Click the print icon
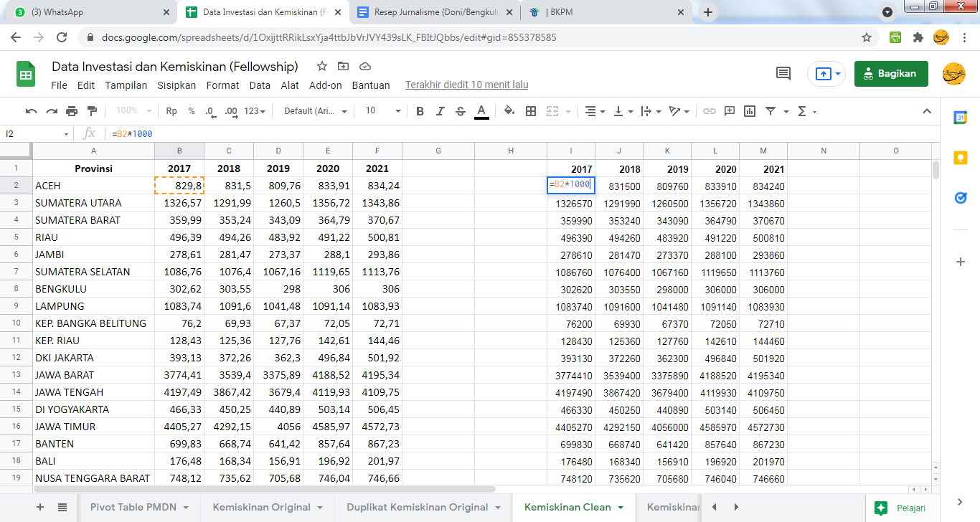 (x=72, y=111)
